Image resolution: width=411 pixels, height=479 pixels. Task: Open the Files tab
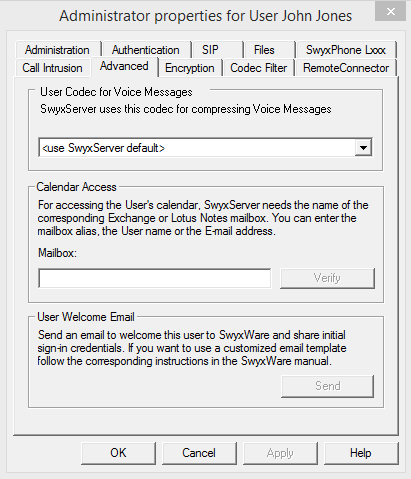[264, 50]
